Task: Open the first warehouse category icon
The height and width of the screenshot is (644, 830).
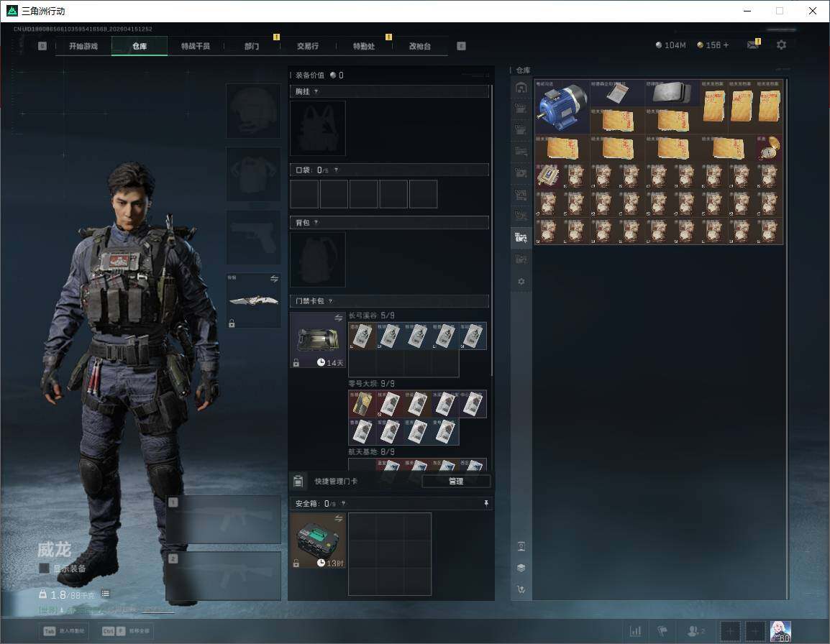Action: 521,87
